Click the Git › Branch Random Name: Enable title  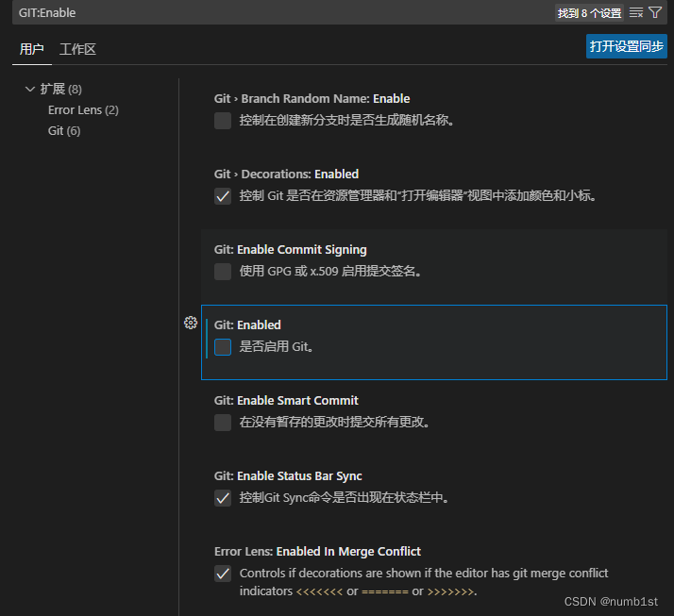(x=312, y=99)
